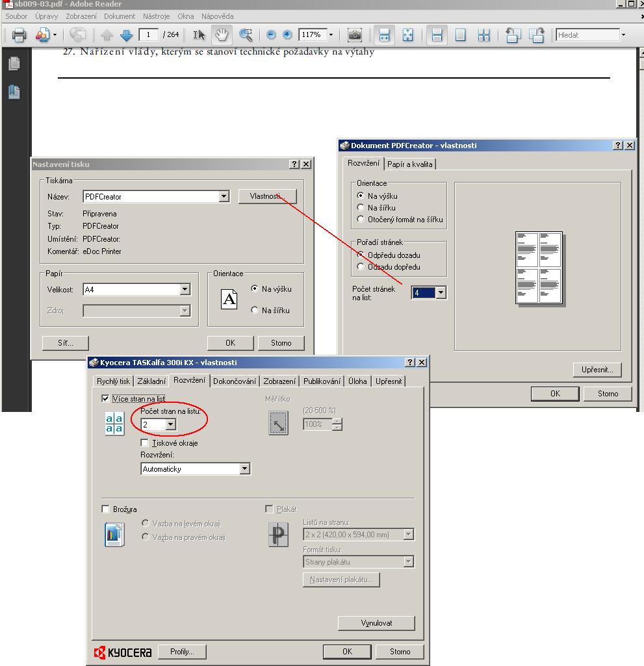
Task: Click the Síť... button
Action: 66,343
